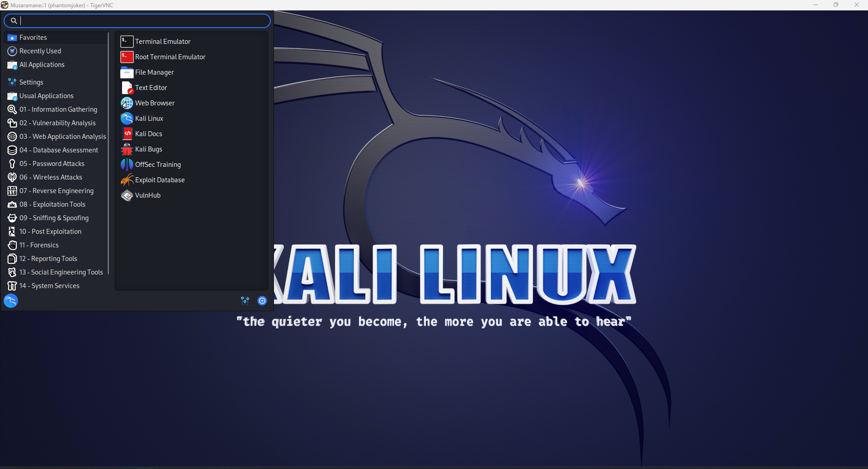Click the logout power icon
868x469 pixels.
tap(262, 300)
